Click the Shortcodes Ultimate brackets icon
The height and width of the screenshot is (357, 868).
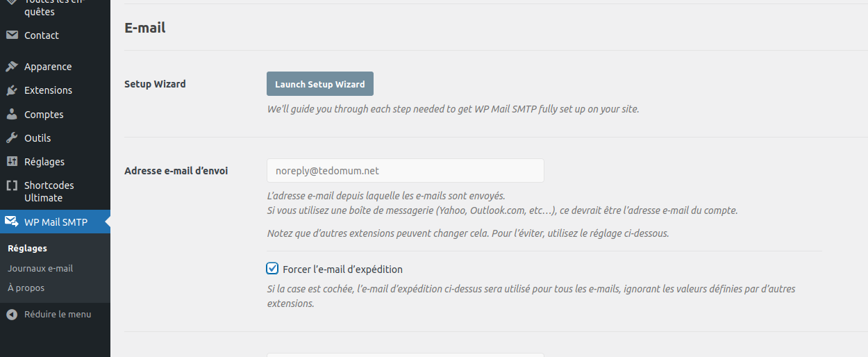tap(12, 185)
